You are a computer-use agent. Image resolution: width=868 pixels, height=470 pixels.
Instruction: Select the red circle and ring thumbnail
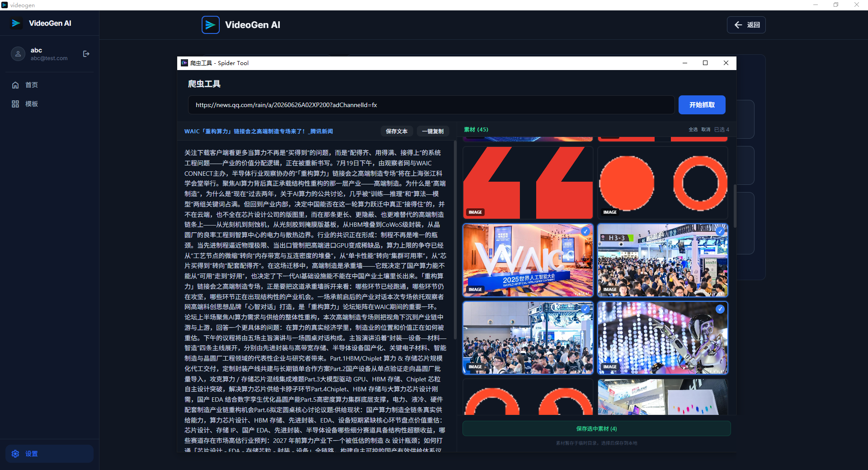click(663, 183)
